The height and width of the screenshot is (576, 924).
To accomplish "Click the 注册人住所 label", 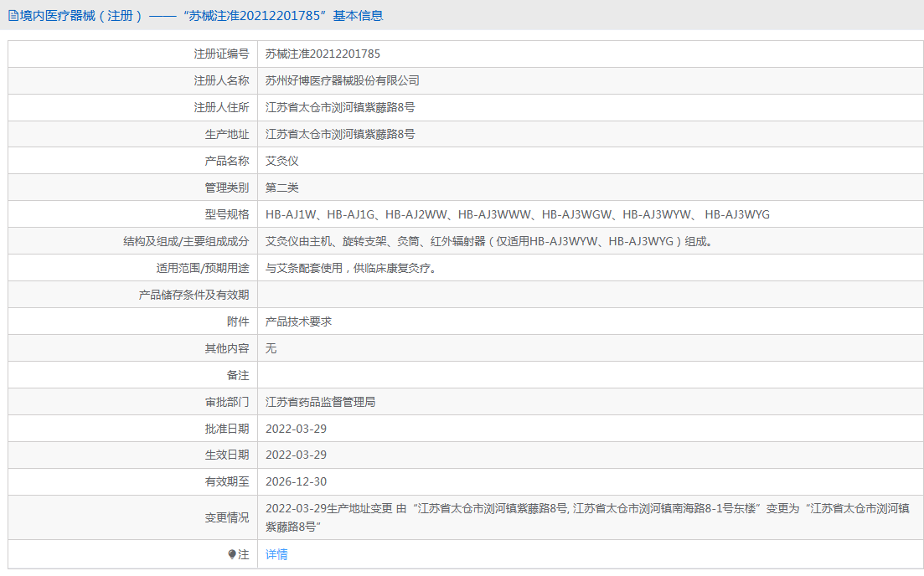I will click(221, 107).
